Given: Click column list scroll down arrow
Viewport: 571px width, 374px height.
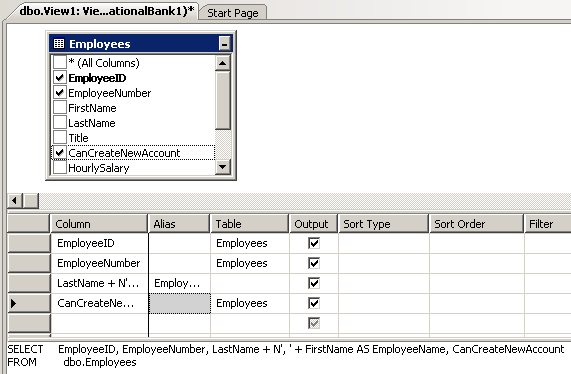Looking at the screenshot, I should 223,167.
